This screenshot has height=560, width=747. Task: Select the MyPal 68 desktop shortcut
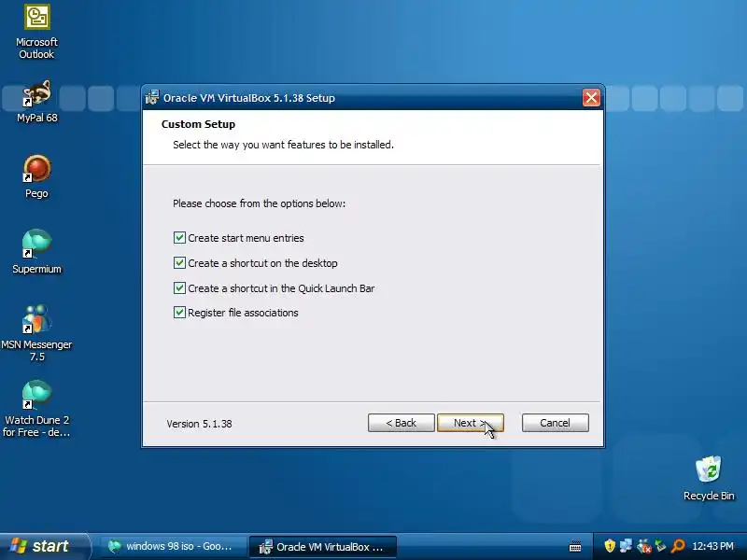coord(36,102)
